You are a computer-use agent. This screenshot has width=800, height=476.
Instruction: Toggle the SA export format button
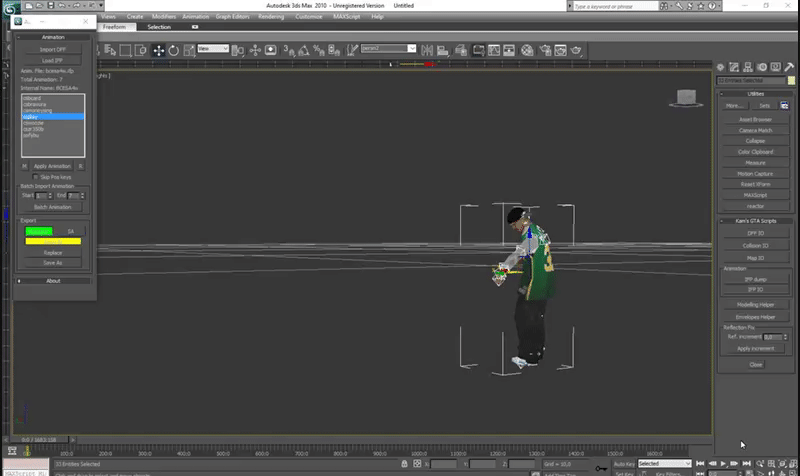click(x=71, y=232)
